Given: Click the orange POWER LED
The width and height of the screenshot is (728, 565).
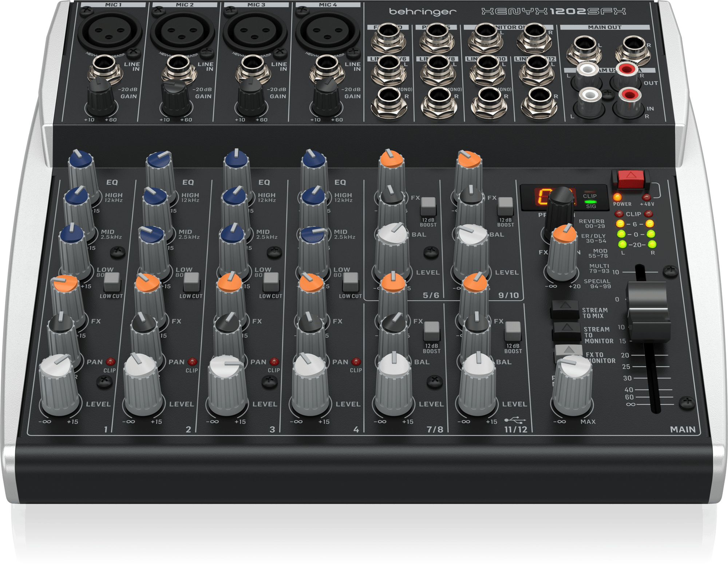Looking at the screenshot, I should tap(617, 197).
